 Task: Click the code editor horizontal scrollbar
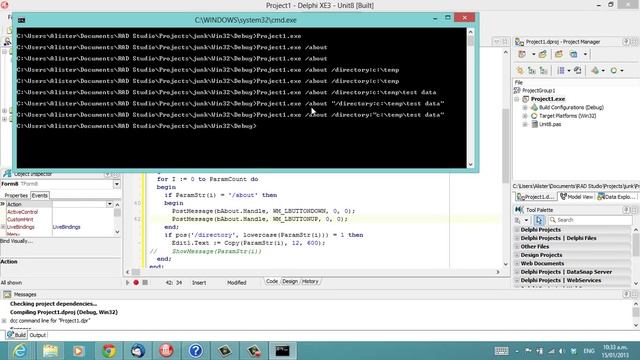(x=313, y=272)
